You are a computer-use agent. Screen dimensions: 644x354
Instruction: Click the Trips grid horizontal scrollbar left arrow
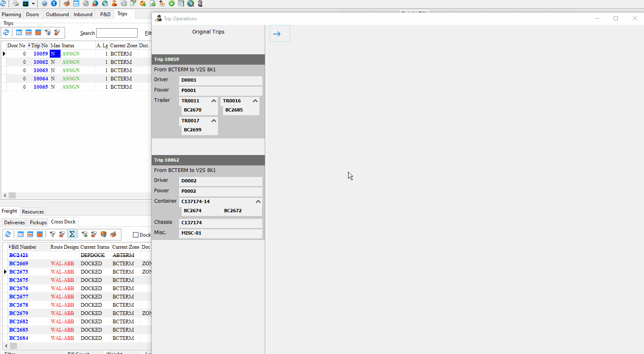(x=5, y=195)
